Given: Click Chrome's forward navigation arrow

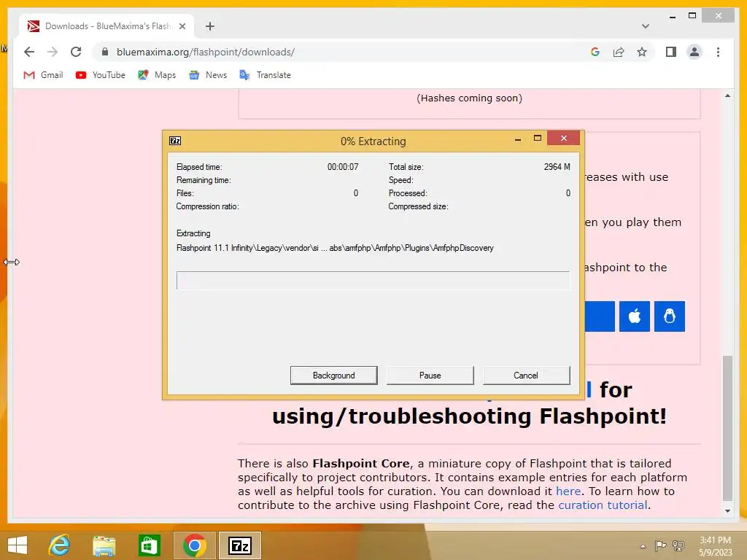Looking at the screenshot, I should click(x=53, y=52).
